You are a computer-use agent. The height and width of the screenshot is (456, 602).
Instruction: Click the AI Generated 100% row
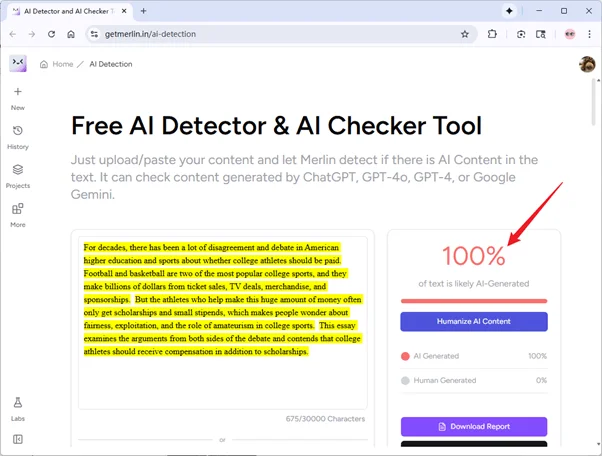(474, 356)
